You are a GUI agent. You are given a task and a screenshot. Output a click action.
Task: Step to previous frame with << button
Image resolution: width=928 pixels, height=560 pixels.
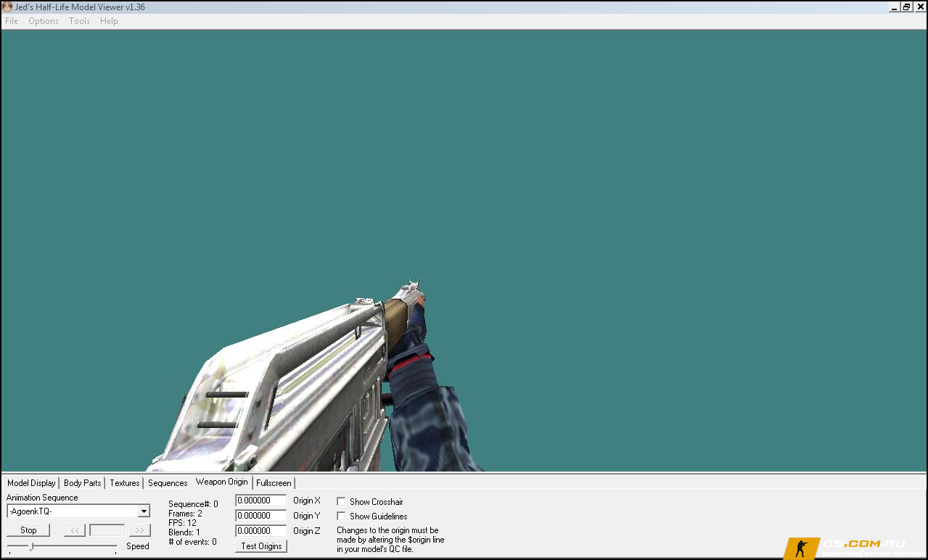tap(75, 530)
